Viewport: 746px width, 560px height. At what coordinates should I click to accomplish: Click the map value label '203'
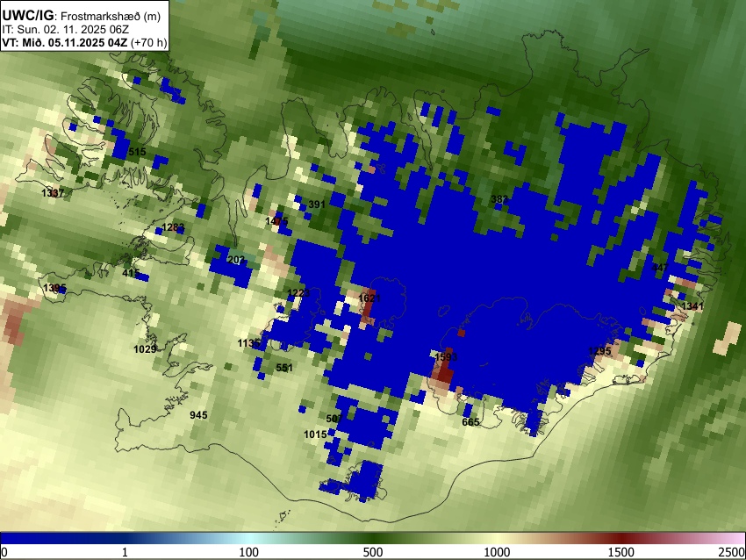(x=236, y=260)
